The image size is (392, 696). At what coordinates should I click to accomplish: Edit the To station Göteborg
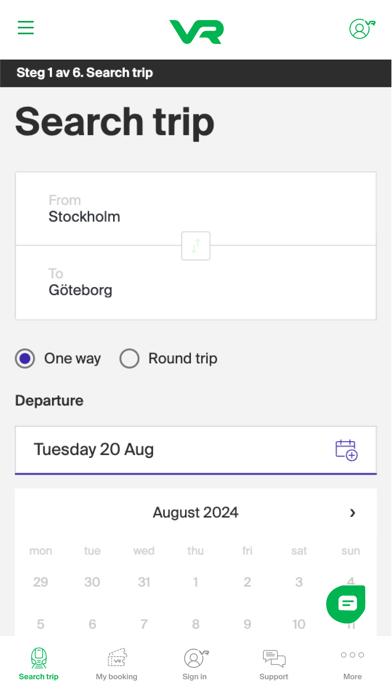[x=196, y=282]
